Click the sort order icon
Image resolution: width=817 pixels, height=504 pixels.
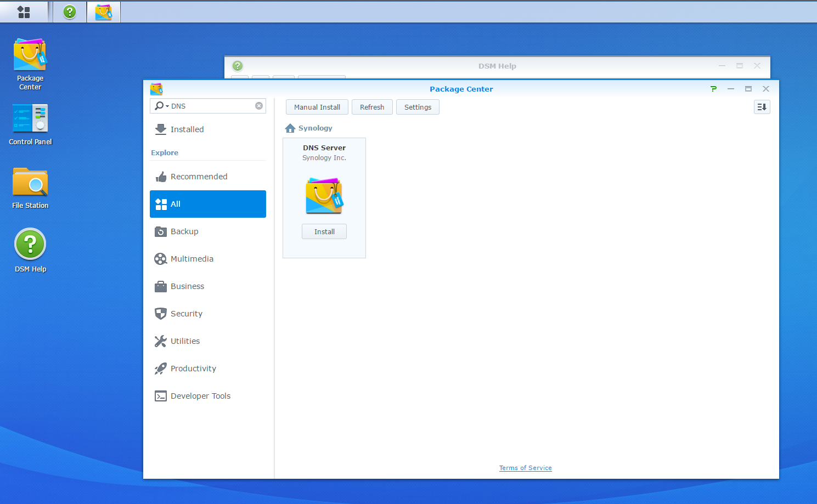[762, 107]
